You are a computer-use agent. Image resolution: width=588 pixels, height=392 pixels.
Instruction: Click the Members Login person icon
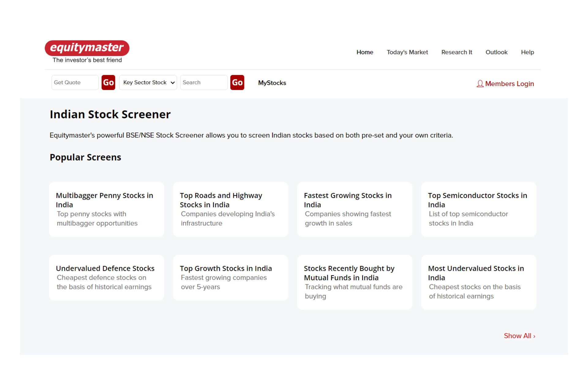coord(480,84)
